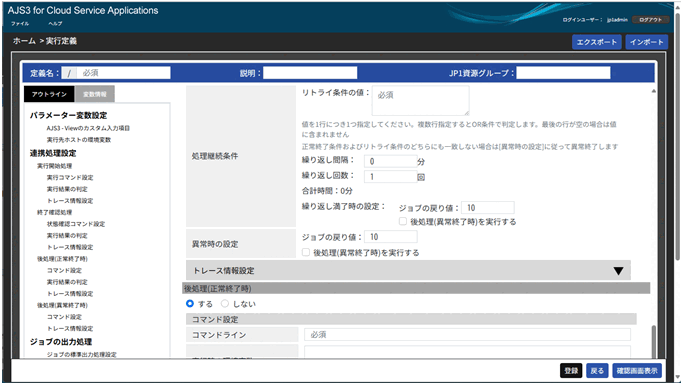Click the 後処理(正常終了時) gray section header
This screenshot has width=682, height=384.
point(416,288)
